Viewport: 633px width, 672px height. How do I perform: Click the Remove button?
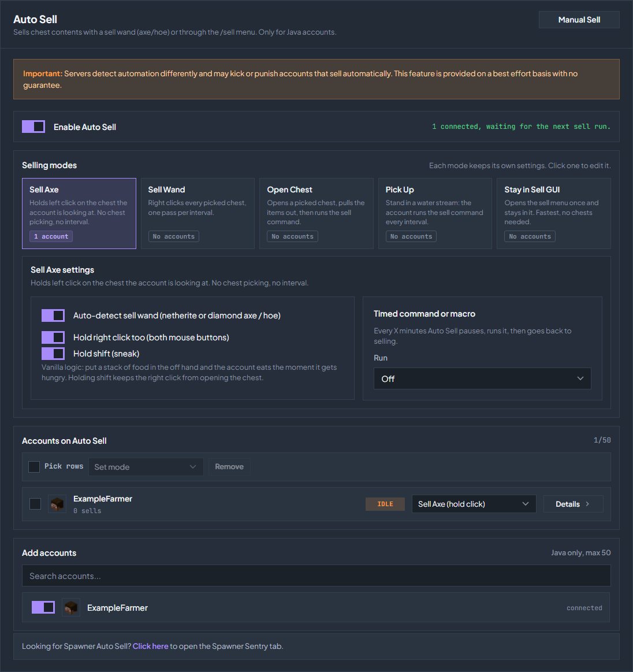[x=229, y=467]
